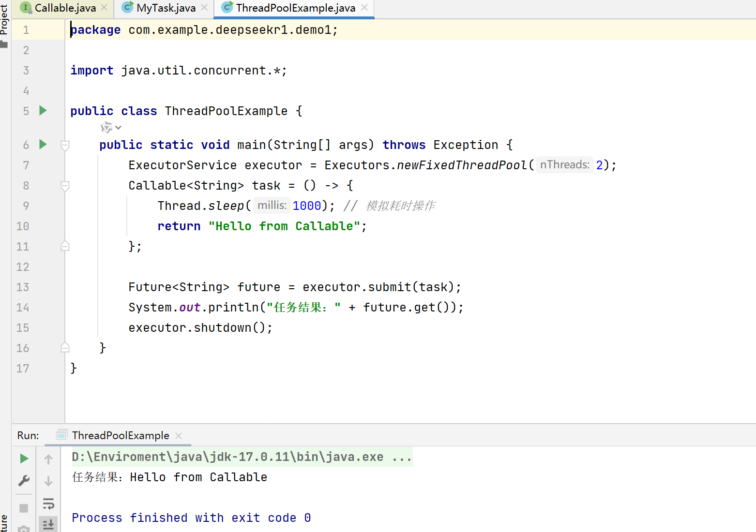This screenshot has width=756, height=532.
Task: Select the ThreadPoolExample.java editor tab
Action: 295,8
